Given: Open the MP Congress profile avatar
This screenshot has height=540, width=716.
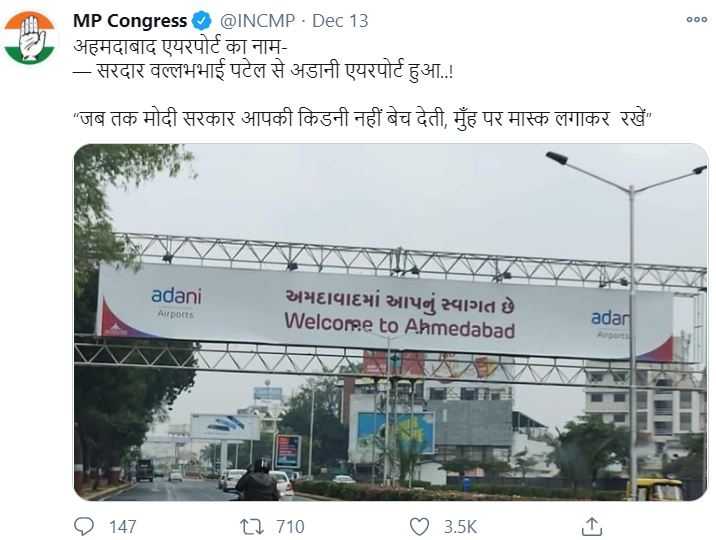Looking at the screenshot, I should [x=30, y=37].
